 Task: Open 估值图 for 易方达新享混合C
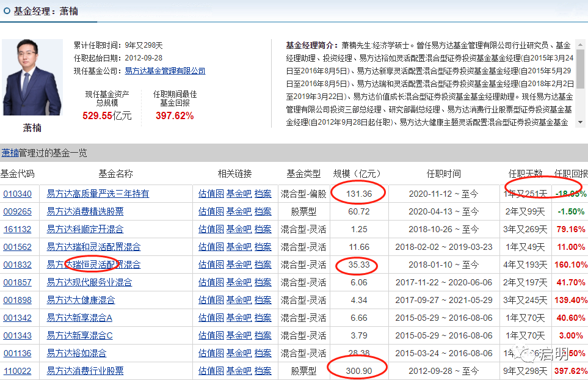(x=211, y=335)
